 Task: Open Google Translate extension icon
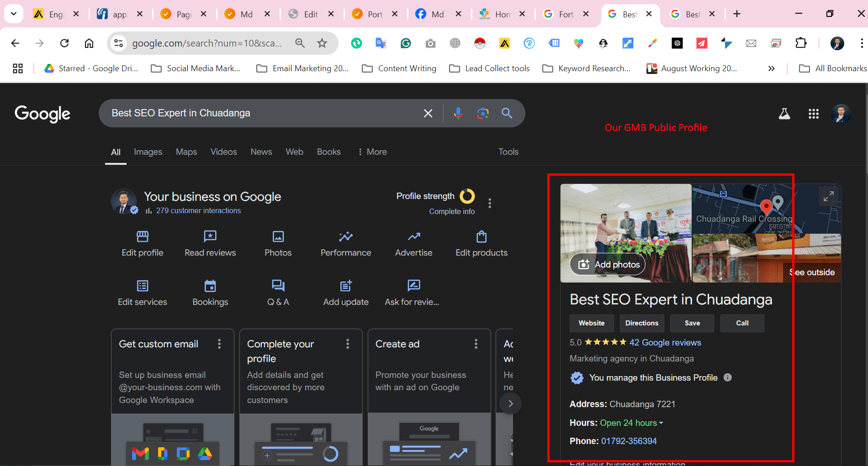[x=381, y=43]
